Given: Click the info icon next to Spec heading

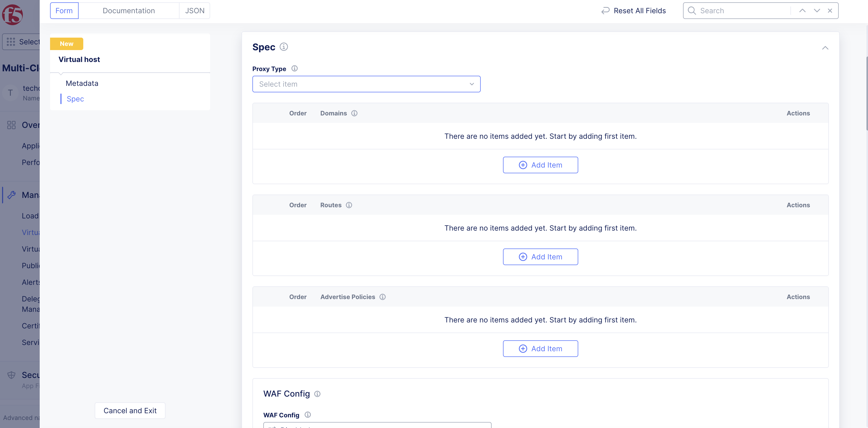Looking at the screenshot, I should [x=284, y=47].
